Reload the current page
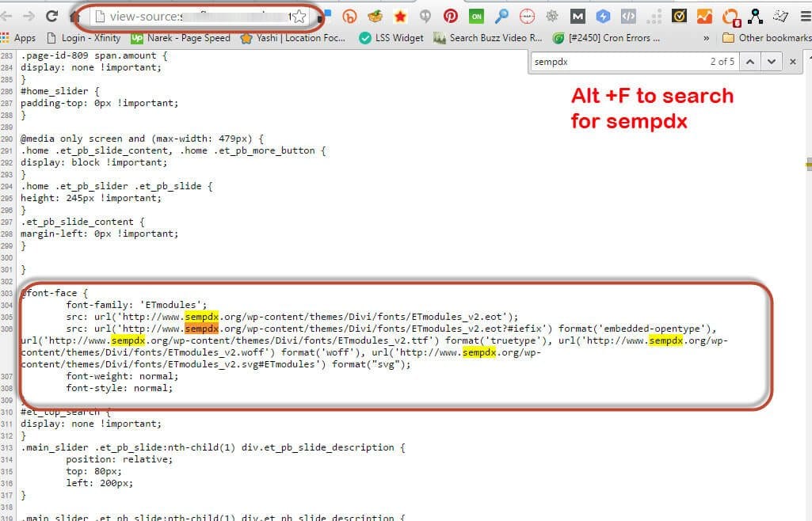 pyautogui.click(x=51, y=15)
